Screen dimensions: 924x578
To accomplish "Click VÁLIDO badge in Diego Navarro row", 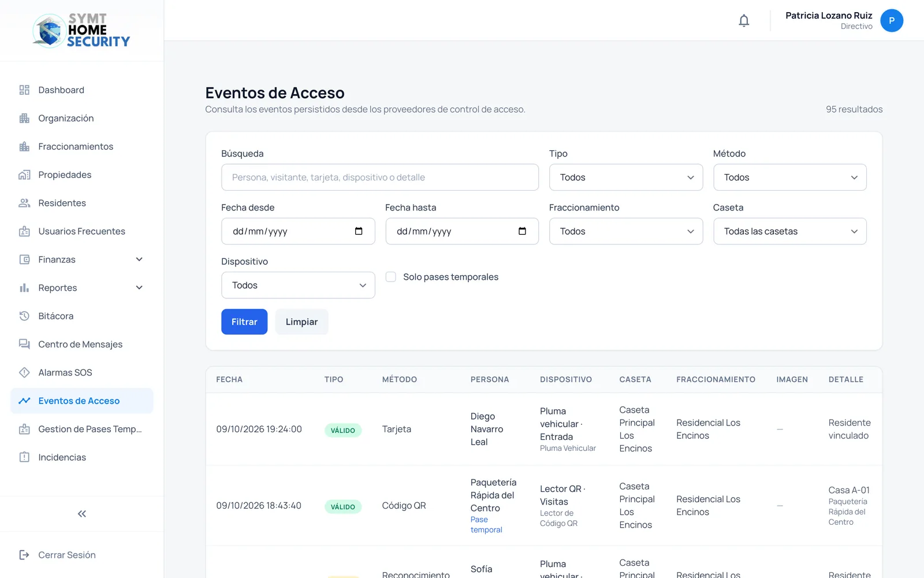I will pos(343,431).
